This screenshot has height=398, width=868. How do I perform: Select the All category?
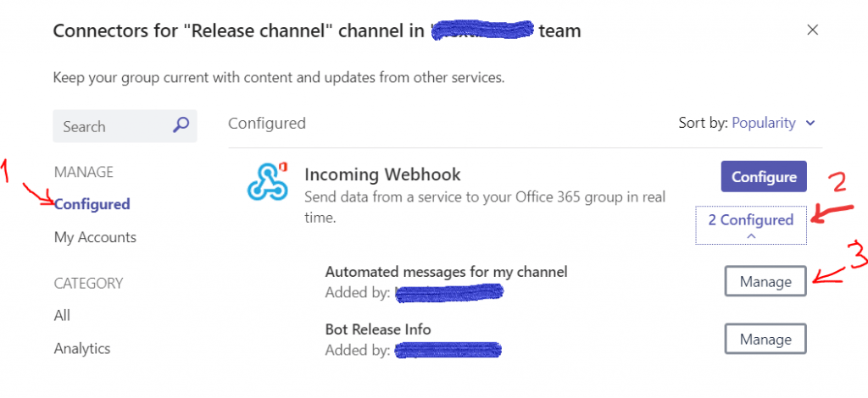62,315
